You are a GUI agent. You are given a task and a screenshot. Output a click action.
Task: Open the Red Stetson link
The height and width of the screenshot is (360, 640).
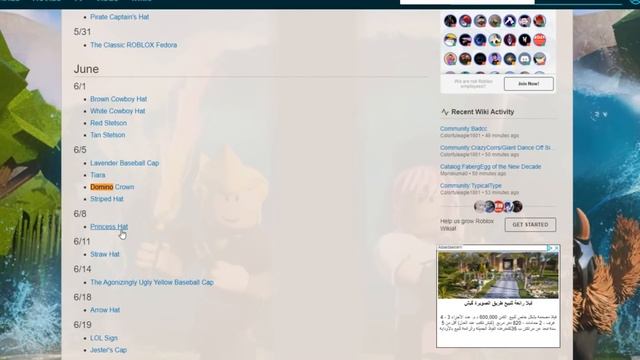point(108,123)
